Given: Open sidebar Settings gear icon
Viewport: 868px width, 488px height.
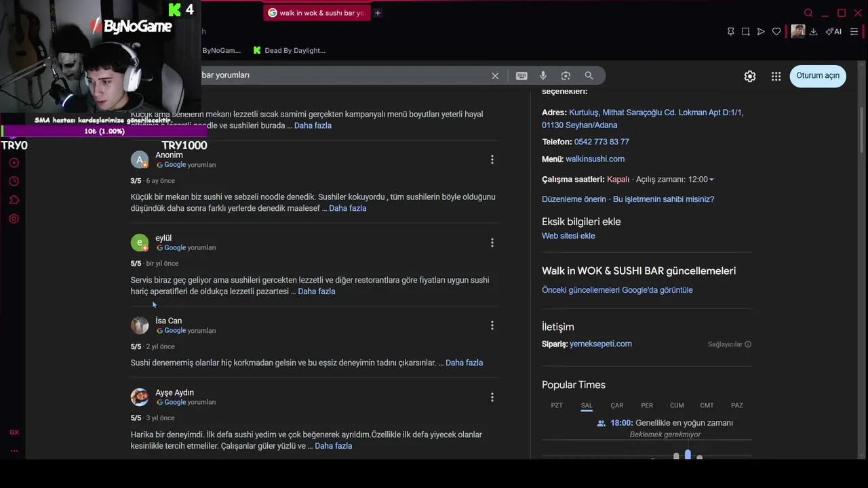Looking at the screenshot, I should tap(14, 219).
